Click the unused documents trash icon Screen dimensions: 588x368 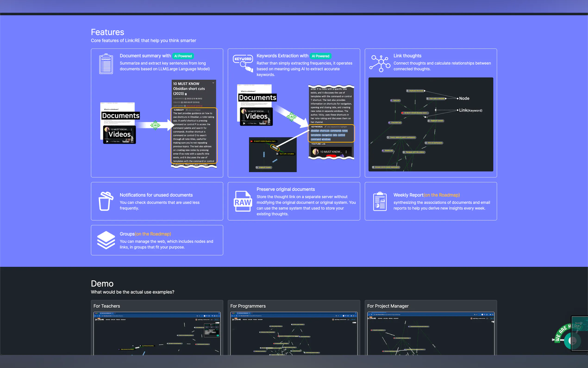[x=106, y=201]
